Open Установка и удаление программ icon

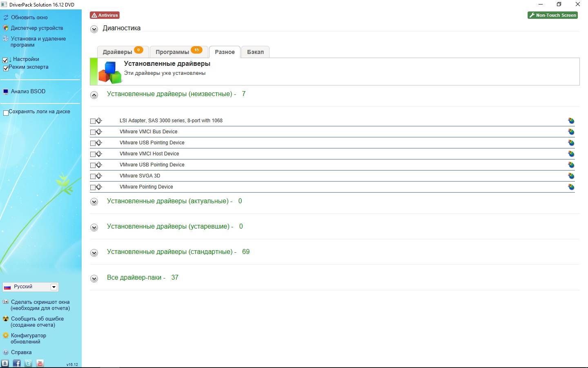6,39
